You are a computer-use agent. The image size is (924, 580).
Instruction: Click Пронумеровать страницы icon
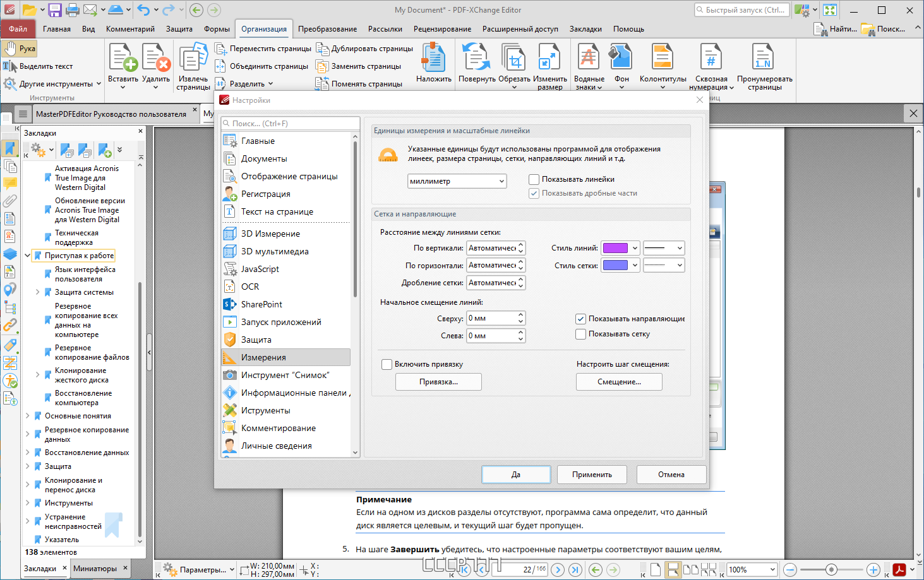coord(764,57)
